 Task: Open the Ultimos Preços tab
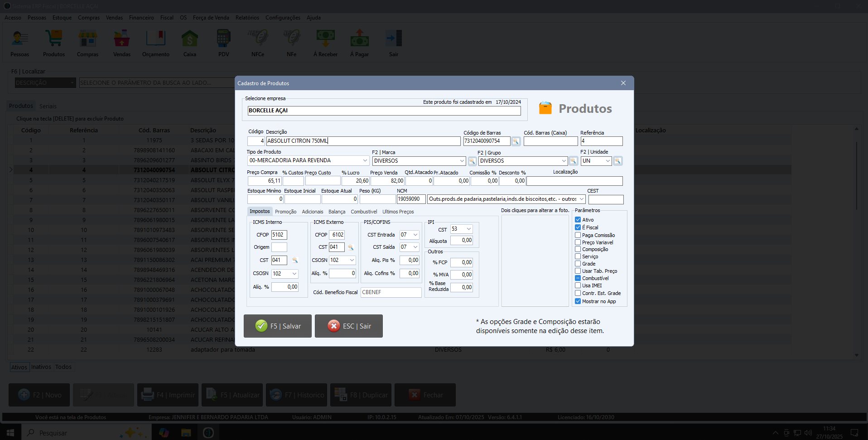(x=398, y=212)
